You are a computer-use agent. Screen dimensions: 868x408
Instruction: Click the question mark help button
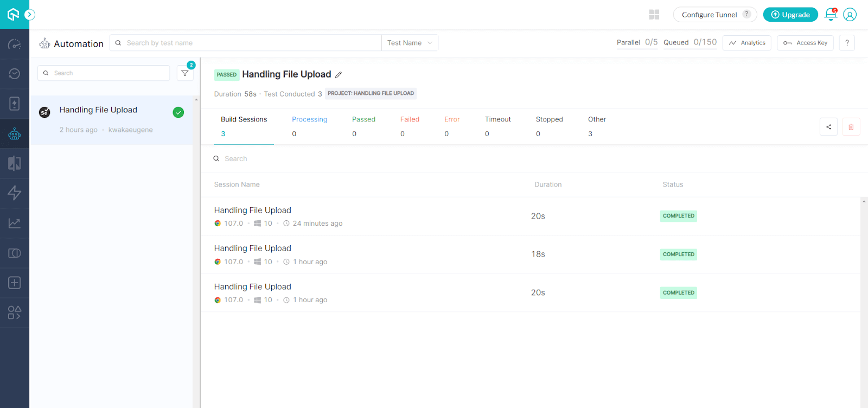point(847,43)
